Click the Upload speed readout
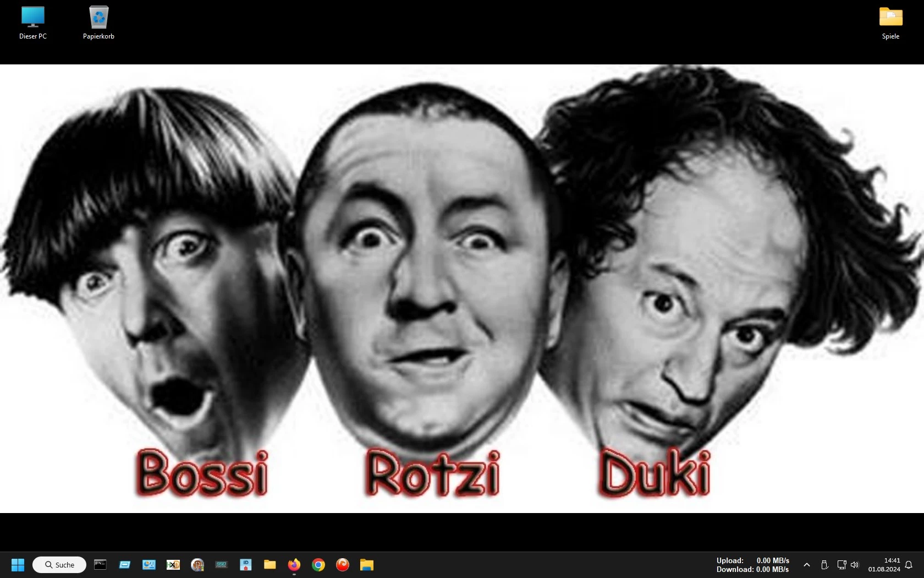Screen dimensions: 924x578 click(753, 560)
